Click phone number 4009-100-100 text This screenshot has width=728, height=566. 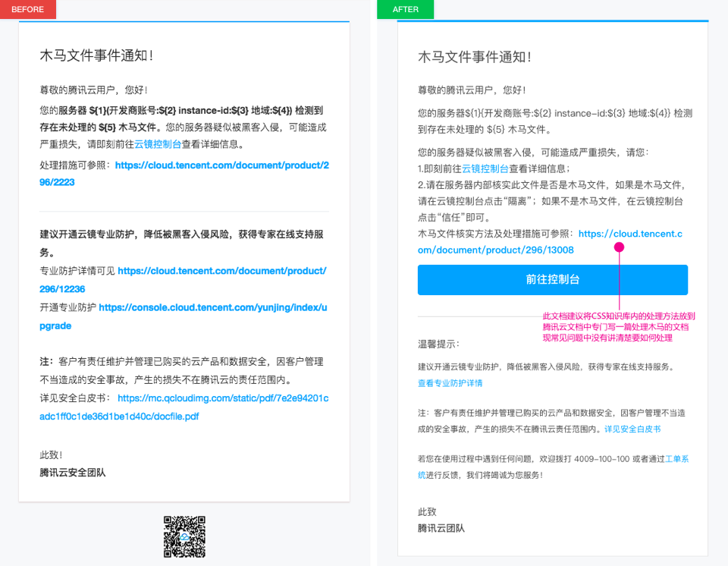601,459
